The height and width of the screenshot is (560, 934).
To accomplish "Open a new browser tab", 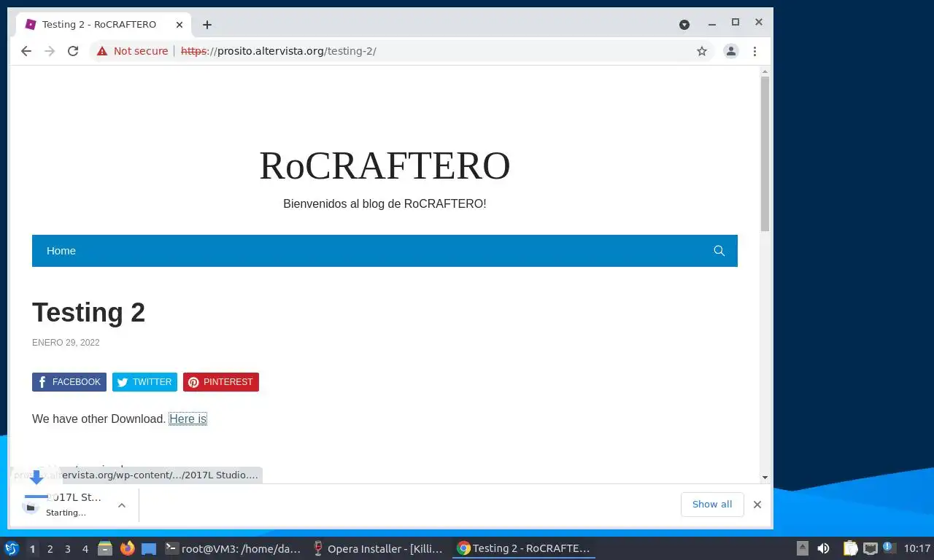I will click(x=207, y=25).
